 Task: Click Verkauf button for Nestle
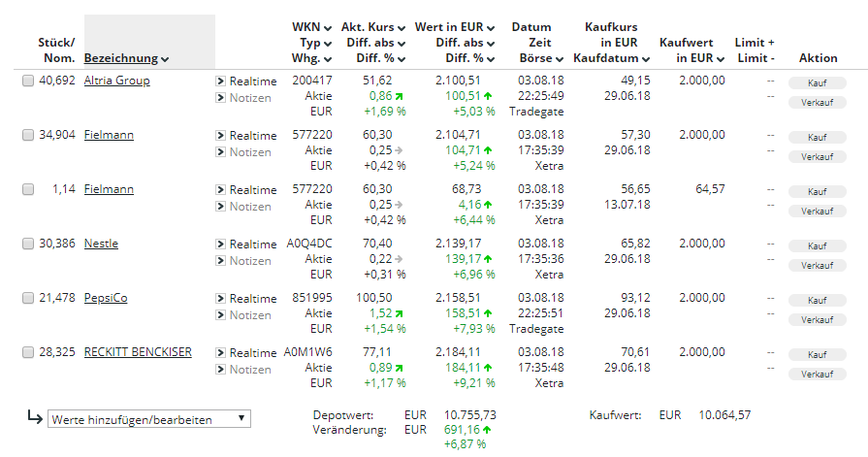click(817, 265)
